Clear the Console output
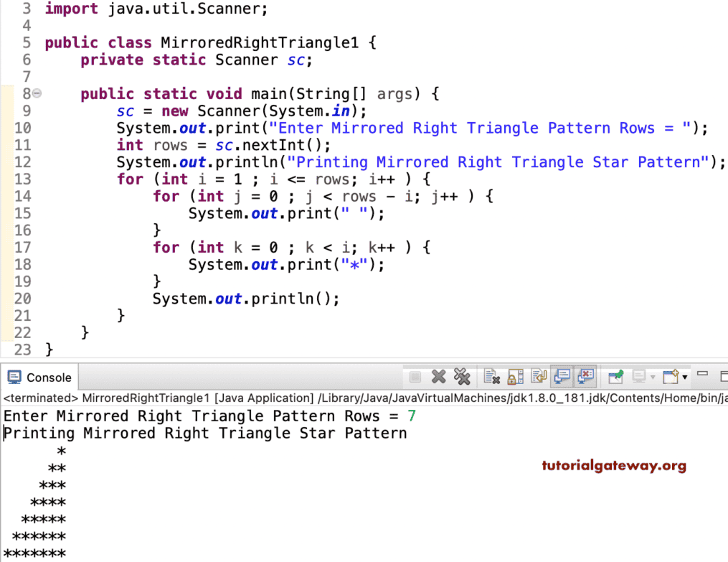The width and height of the screenshot is (728, 562). (x=490, y=377)
